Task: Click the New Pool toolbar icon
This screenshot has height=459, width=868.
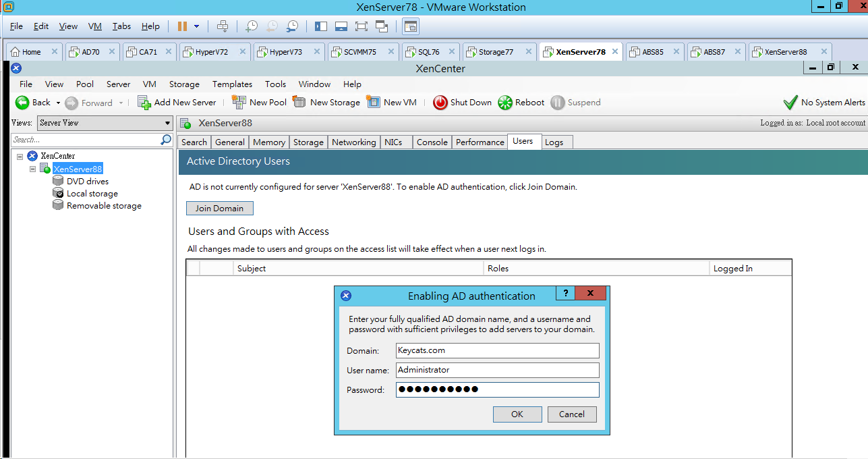Action: coord(239,102)
